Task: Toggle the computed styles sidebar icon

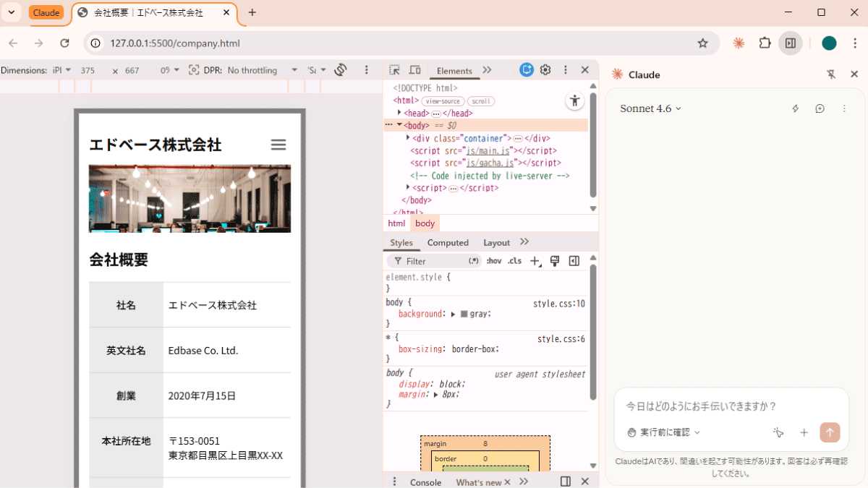Action: click(x=574, y=261)
